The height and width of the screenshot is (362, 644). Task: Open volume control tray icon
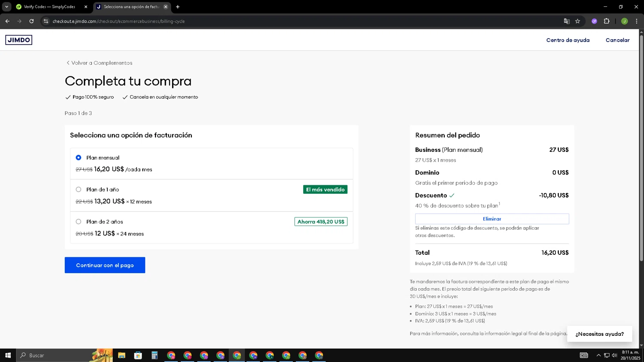point(614,355)
